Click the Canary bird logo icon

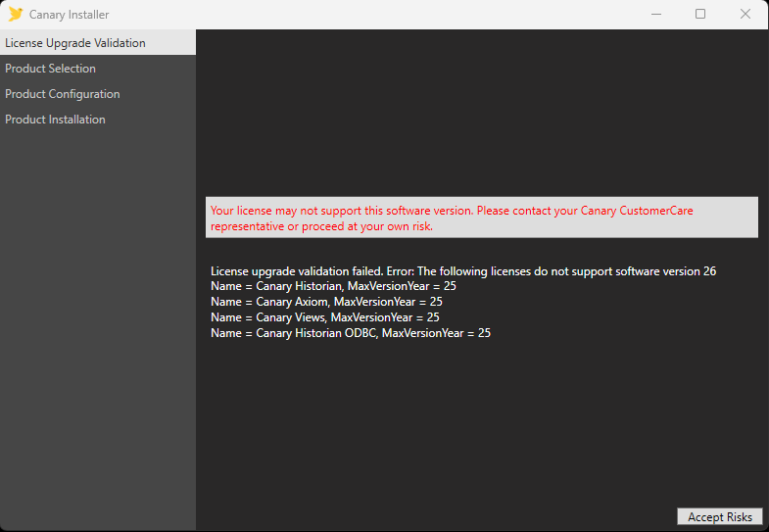coord(16,15)
